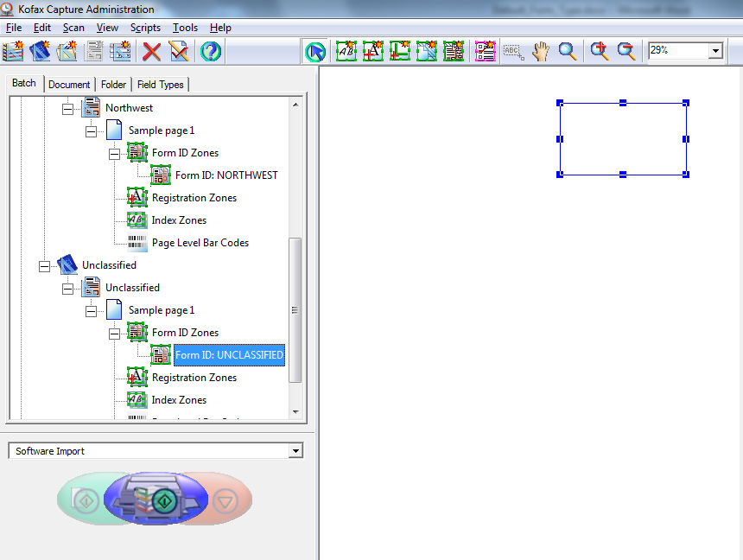Select Registration Zones under the Northwest form
The width and height of the screenshot is (743, 560).
click(194, 198)
